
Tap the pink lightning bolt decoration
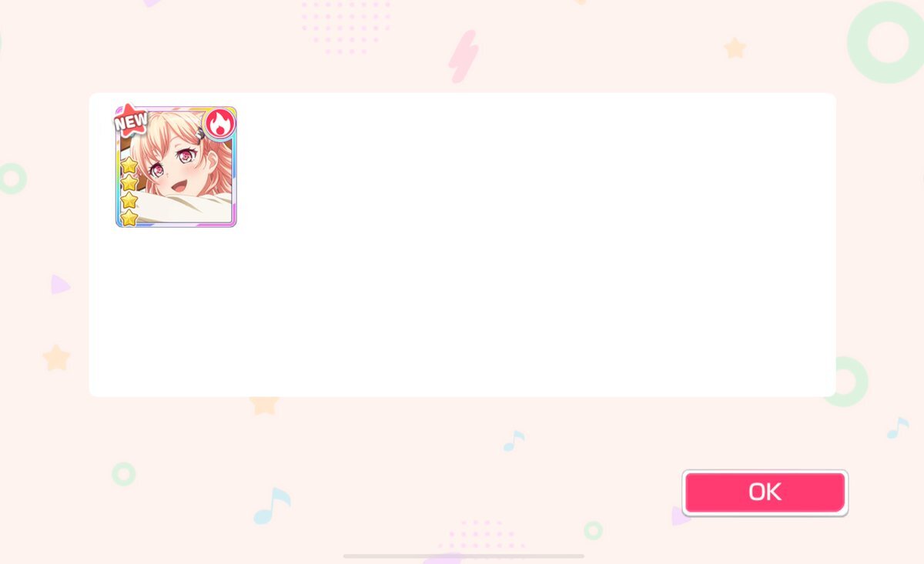pos(464,57)
